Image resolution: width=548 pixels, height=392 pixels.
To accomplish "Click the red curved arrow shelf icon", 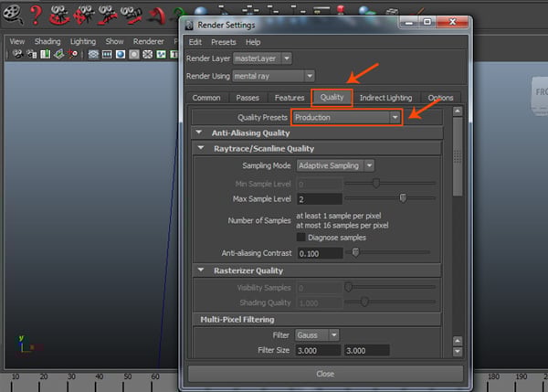I will [157, 16].
